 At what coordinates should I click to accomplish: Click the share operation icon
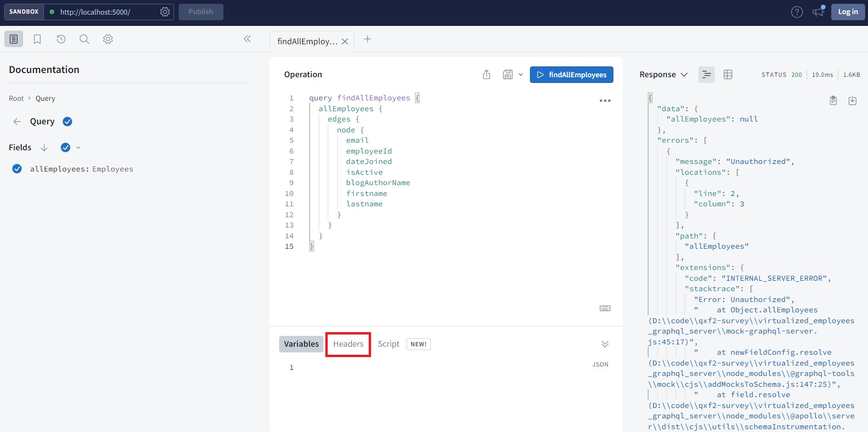487,74
